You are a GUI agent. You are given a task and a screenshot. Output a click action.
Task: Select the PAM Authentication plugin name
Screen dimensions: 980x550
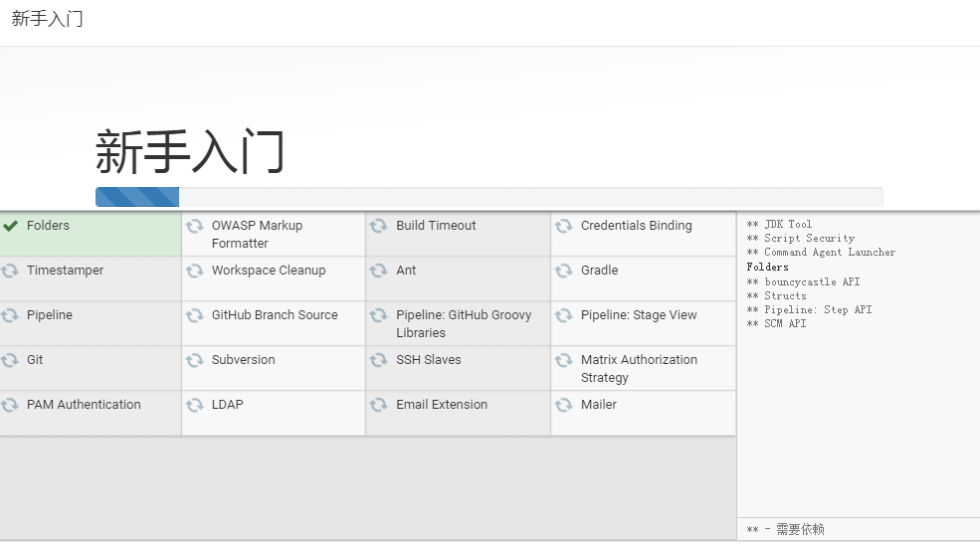tap(84, 405)
